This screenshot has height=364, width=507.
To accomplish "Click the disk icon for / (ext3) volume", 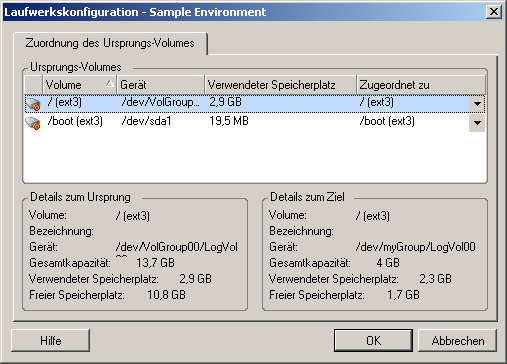I will [33, 104].
